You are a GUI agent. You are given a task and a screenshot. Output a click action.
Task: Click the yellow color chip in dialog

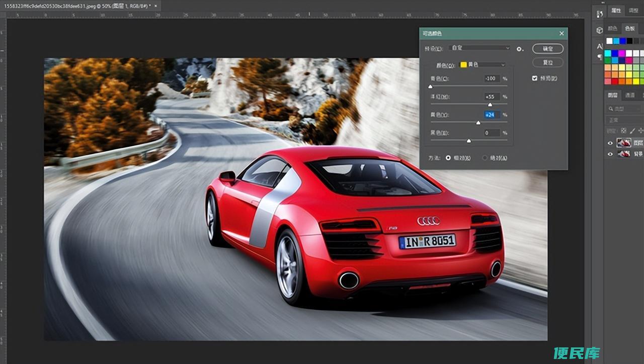click(x=463, y=65)
